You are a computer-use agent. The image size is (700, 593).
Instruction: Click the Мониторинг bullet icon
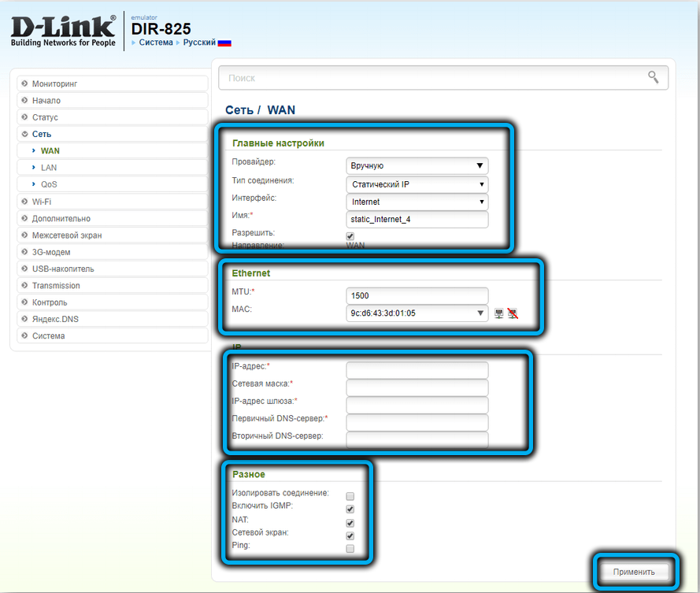tap(24, 83)
